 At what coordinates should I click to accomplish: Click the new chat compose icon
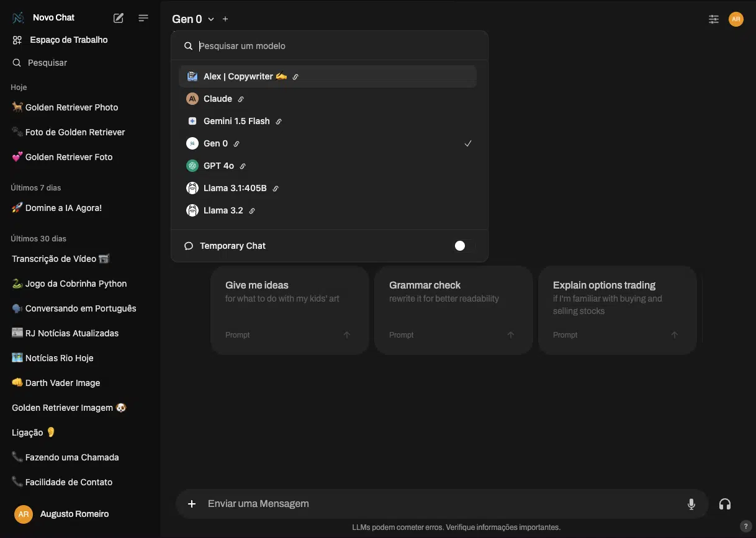[x=119, y=18]
